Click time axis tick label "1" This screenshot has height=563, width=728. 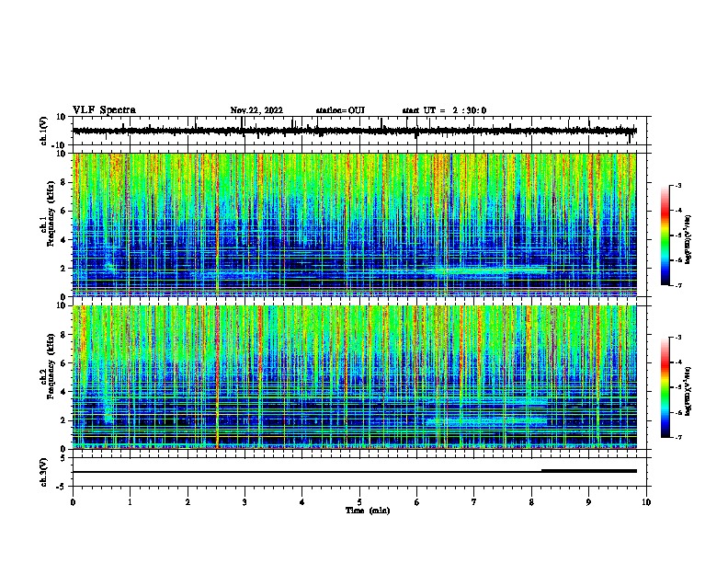click(130, 502)
